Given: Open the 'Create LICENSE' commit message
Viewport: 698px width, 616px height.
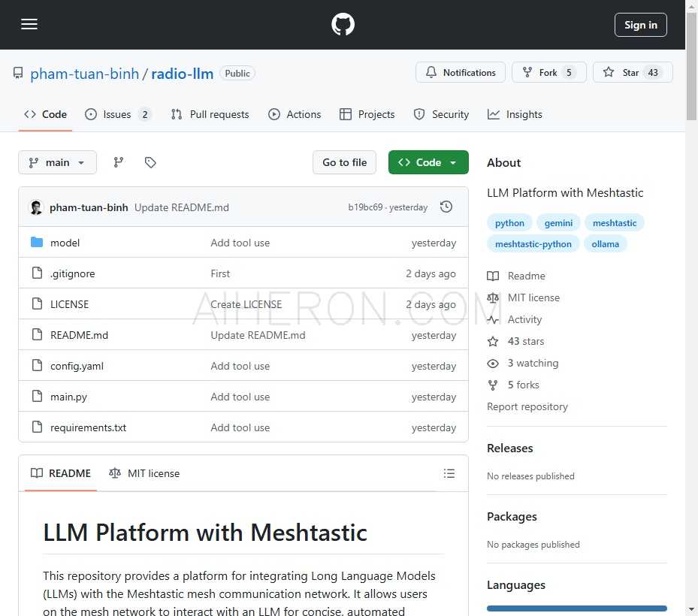Looking at the screenshot, I should (246, 304).
